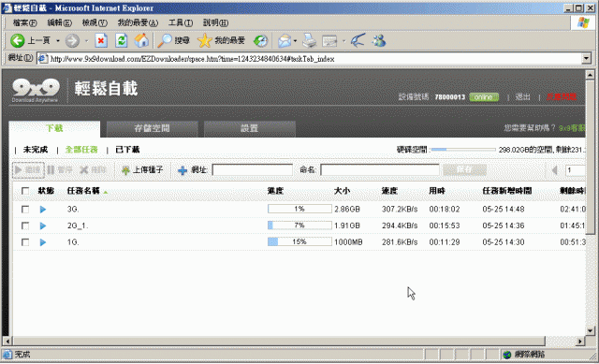
Task: Click the Edit page toolbar icon
Action: point(329,40)
